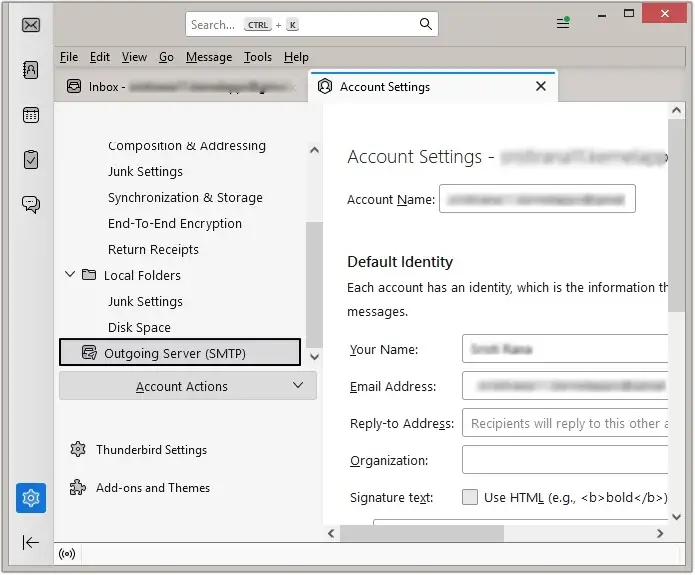
Task: Click account tree scroll up arrow
Action: click(314, 150)
